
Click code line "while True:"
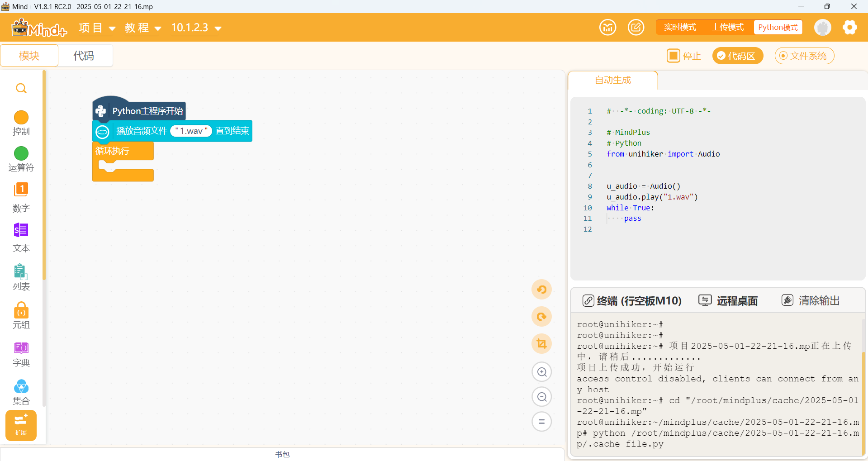tap(630, 208)
